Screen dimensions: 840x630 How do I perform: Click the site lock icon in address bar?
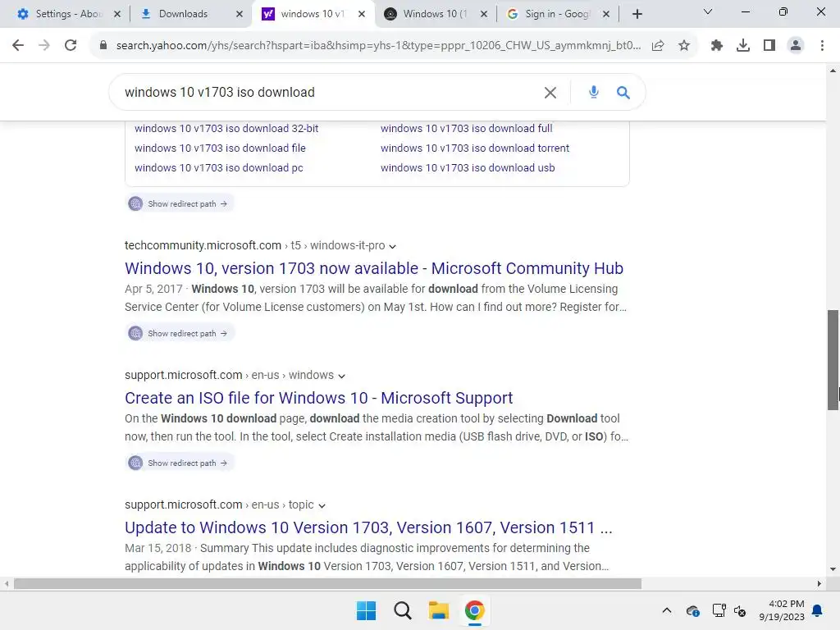click(x=103, y=46)
